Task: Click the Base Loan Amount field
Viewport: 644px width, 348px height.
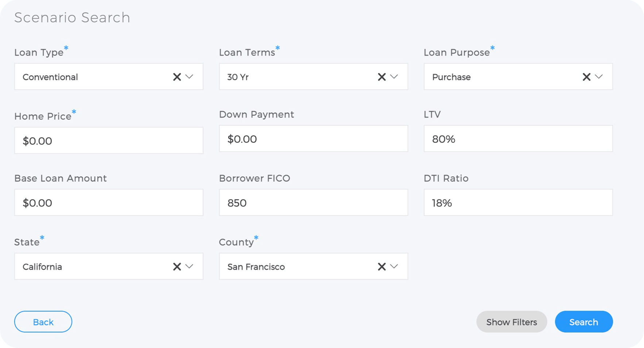Action: (x=109, y=202)
